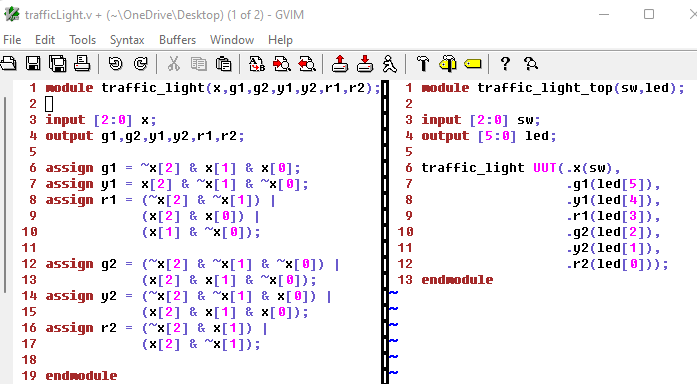Click 'output [5:0] led;' line
The image size is (697, 384).
click(x=489, y=136)
